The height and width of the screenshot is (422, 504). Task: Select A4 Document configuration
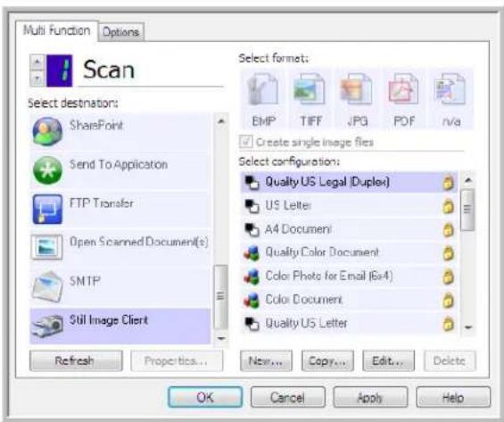point(349,229)
